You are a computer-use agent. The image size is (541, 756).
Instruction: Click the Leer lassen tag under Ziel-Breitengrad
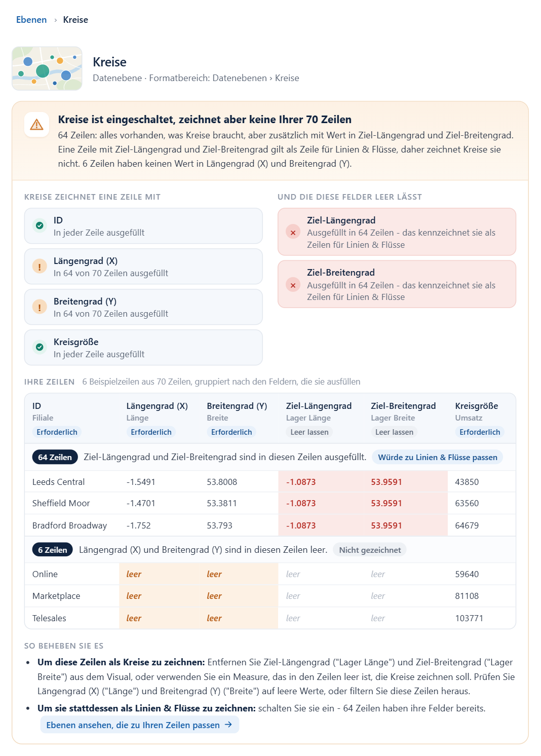click(394, 432)
